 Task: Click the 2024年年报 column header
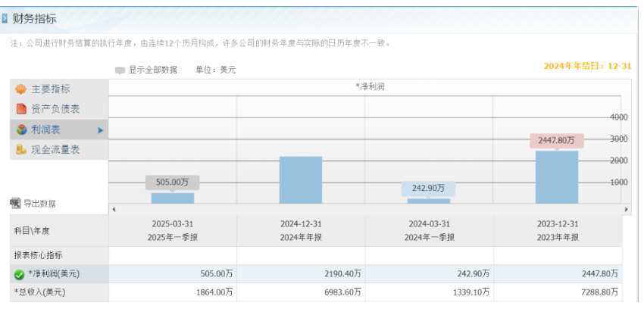(x=301, y=231)
